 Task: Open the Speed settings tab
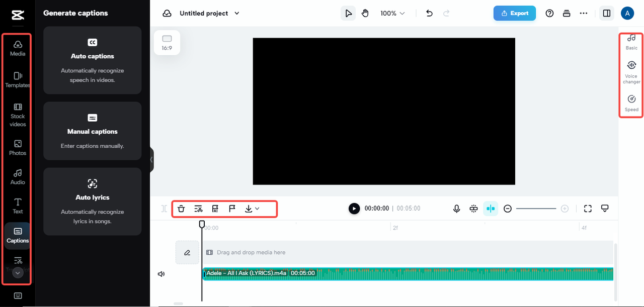pos(631,103)
